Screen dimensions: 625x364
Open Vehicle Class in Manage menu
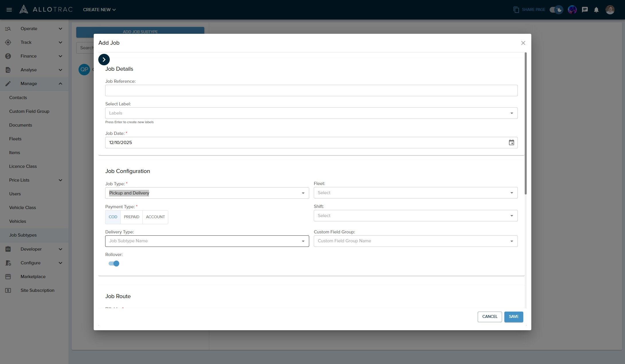point(22,208)
